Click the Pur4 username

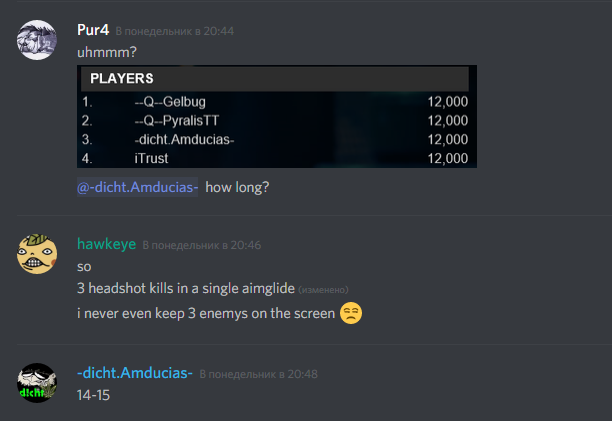point(93,30)
